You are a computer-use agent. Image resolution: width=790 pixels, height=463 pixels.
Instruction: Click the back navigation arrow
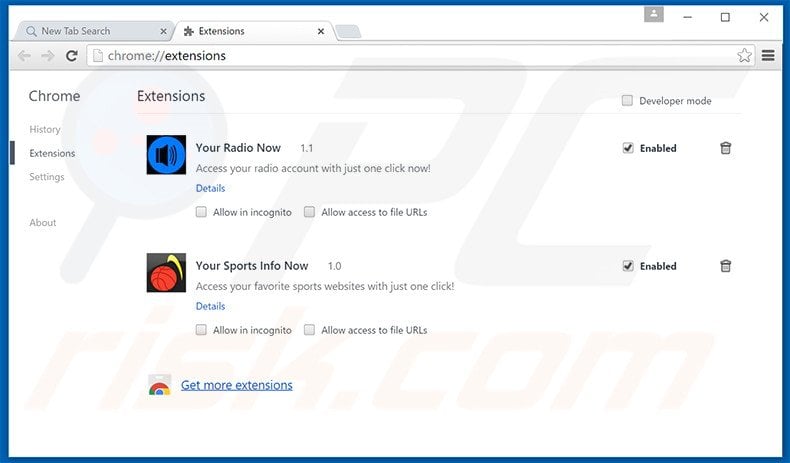24,56
